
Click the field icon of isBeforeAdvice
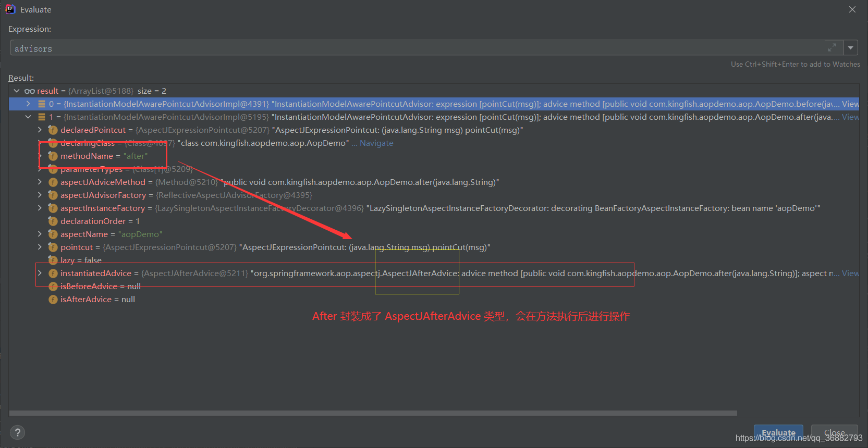tap(53, 286)
